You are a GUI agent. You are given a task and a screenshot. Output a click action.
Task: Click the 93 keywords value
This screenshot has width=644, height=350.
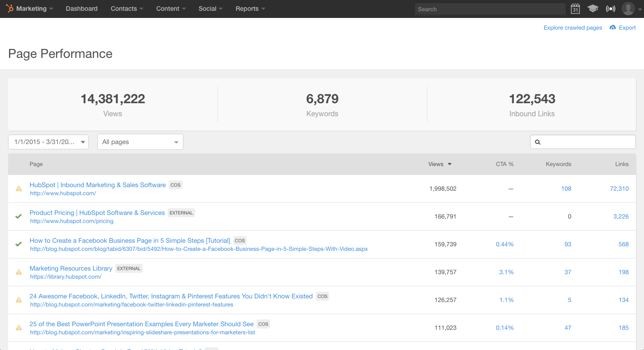click(568, 244)
